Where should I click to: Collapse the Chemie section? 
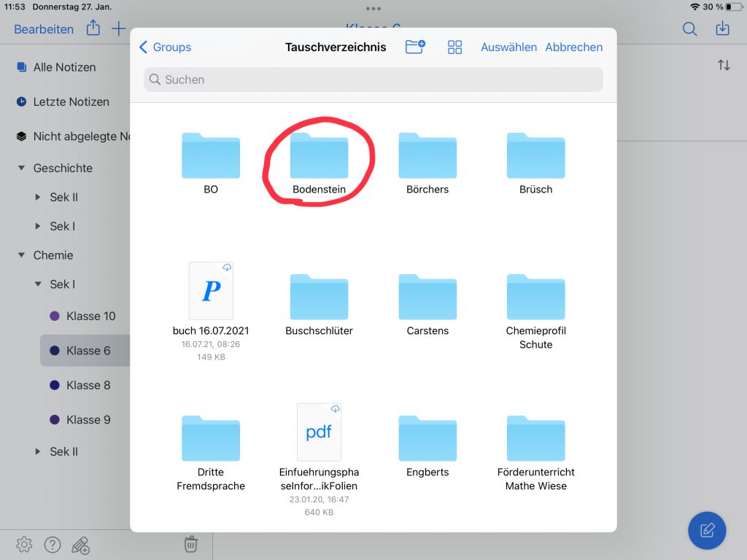(21, 256)
